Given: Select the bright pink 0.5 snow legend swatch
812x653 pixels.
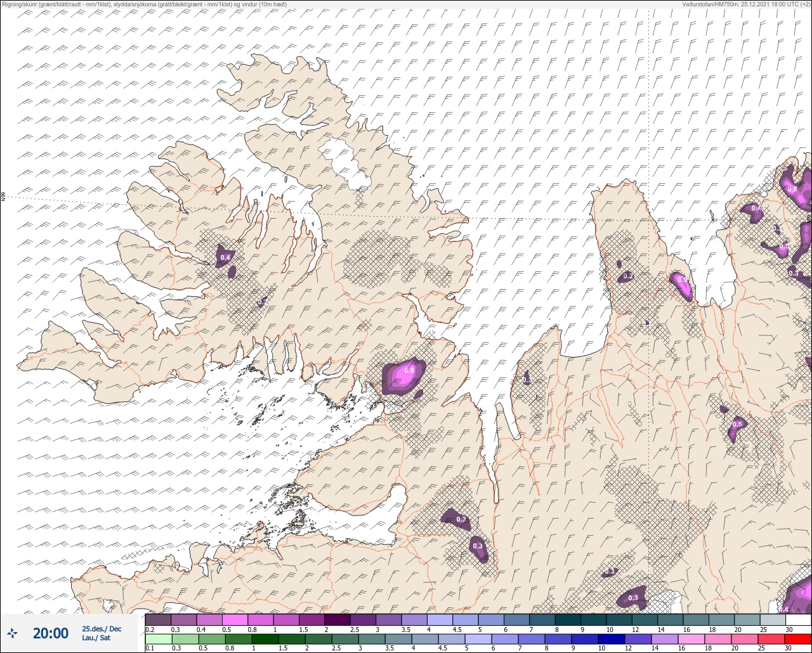Looking at the screenshot, I should pos(235,619).
